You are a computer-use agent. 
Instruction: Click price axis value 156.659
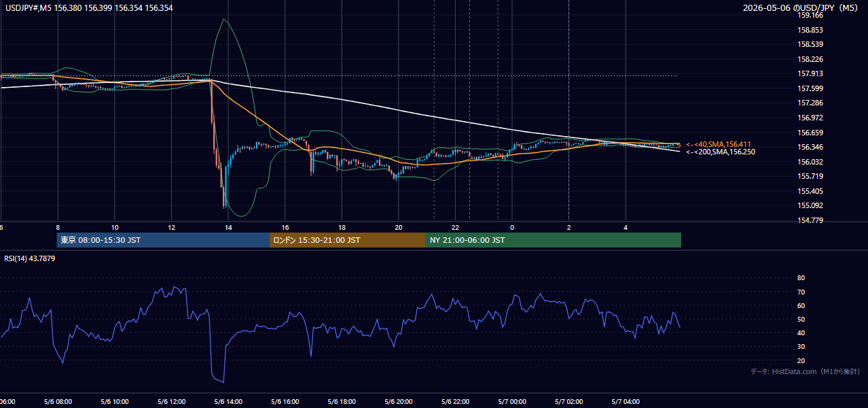[811, 133]
